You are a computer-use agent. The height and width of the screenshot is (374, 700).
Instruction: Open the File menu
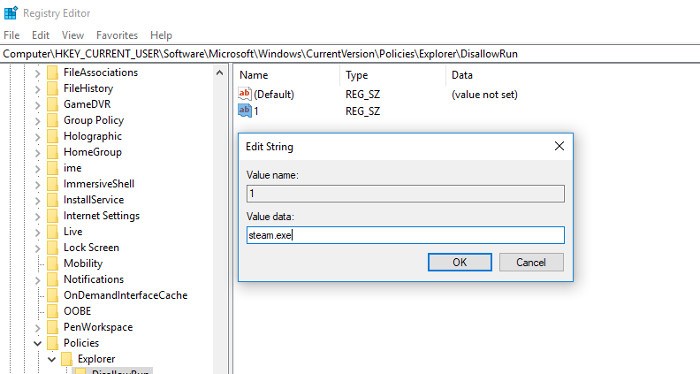point(11,35)
